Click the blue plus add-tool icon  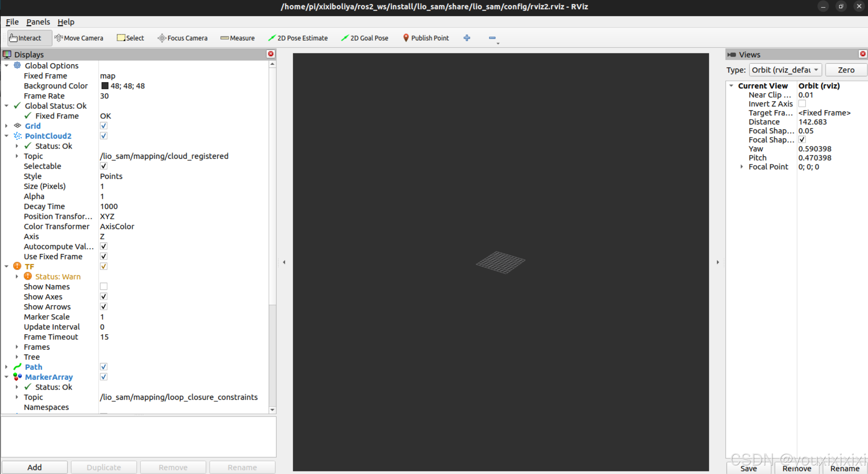point(467,38)
